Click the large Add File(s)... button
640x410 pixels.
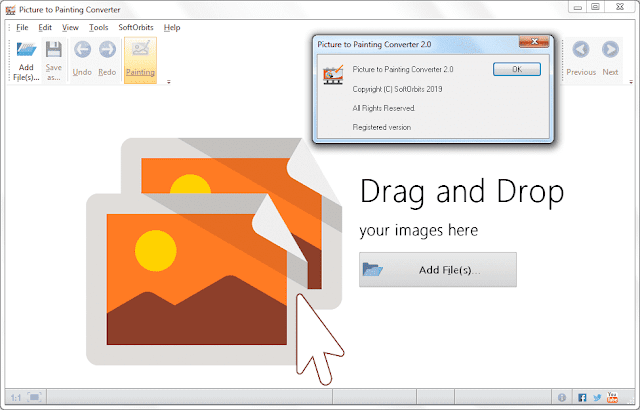[438, 270]
